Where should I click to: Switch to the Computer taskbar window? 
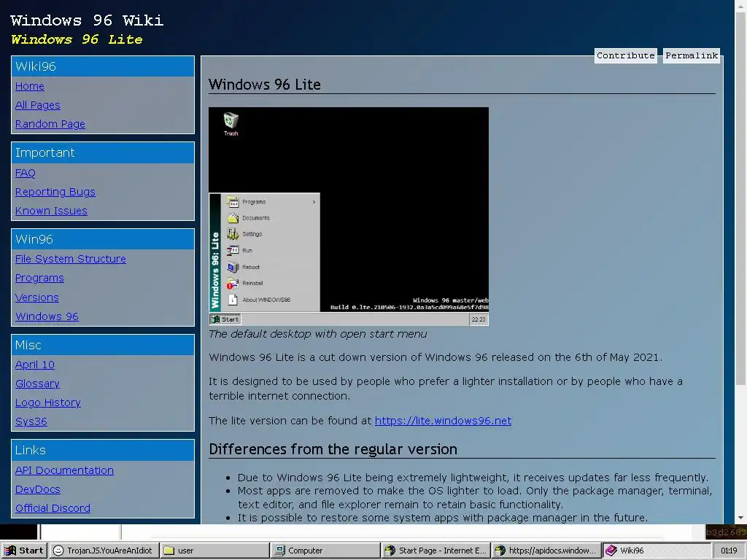click(x=325, y=551)
